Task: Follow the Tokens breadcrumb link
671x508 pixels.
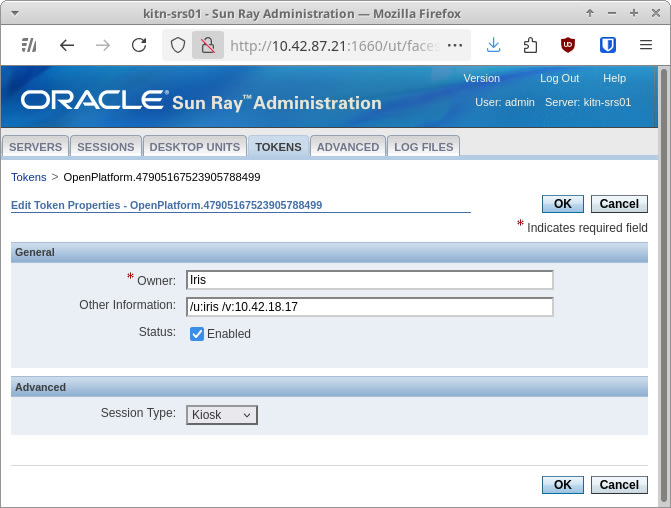Action: click(x=28, y=177)
